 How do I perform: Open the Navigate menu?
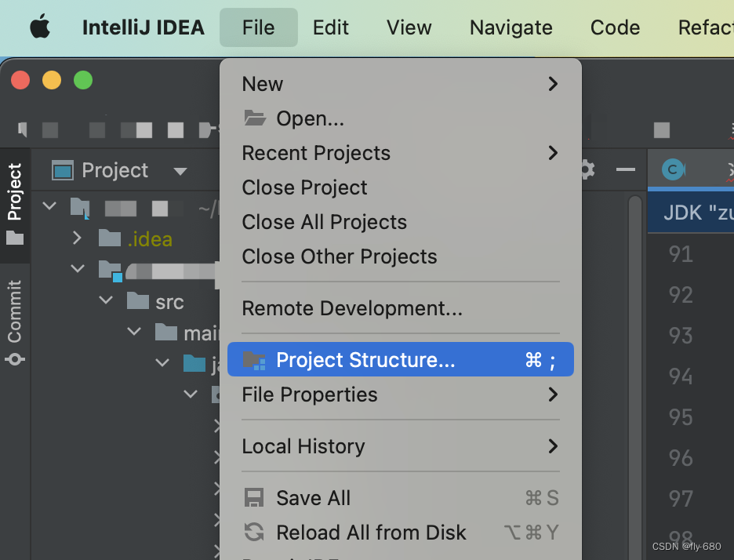(x=511, y=27)
